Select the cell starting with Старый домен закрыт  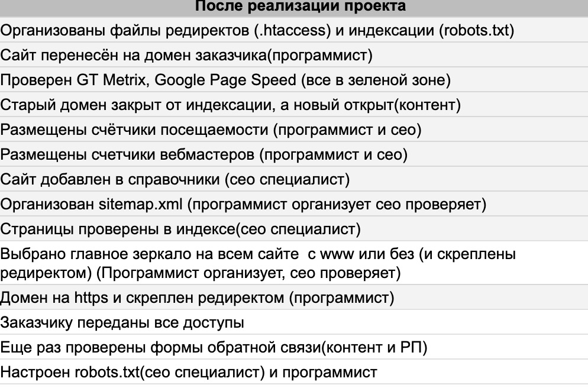(230, 105)
